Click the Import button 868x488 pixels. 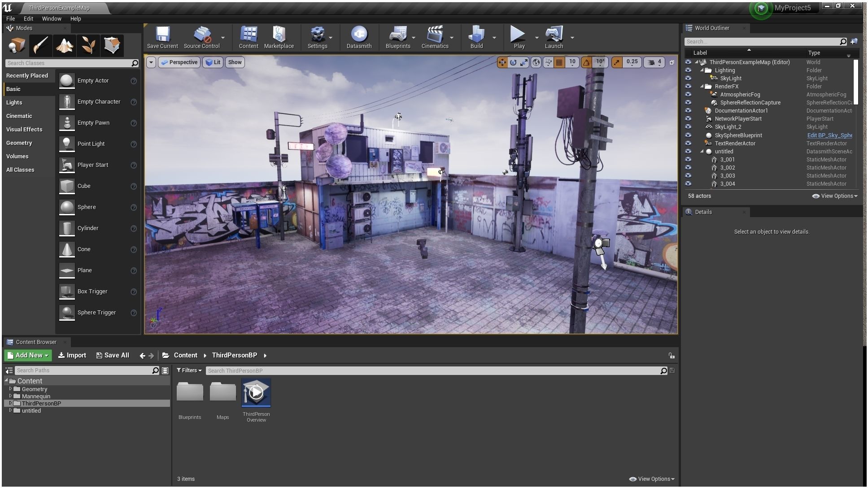tap(72, 355)
